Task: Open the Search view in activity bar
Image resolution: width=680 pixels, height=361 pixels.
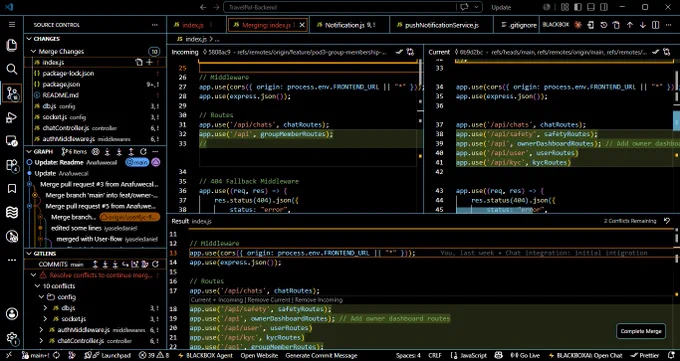Action: [12, 69]
